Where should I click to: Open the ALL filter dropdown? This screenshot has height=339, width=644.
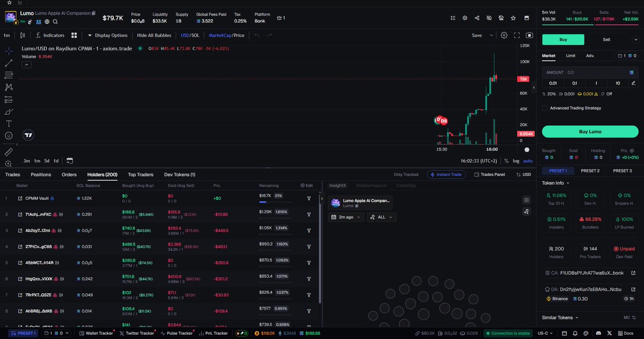pyautogui.click(x=382, y=217)
